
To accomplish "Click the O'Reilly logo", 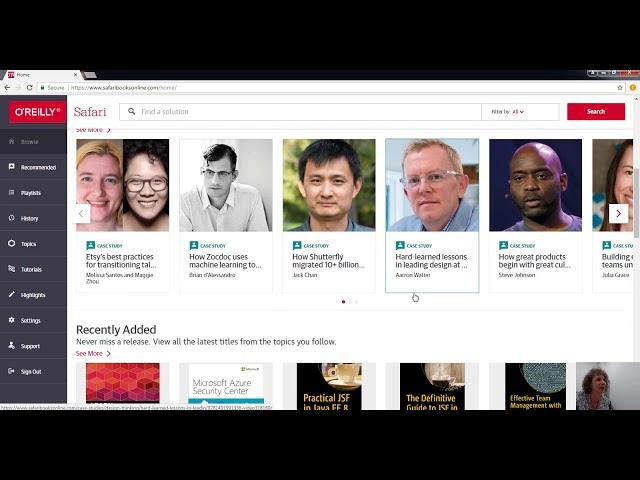I will [38, 112].
